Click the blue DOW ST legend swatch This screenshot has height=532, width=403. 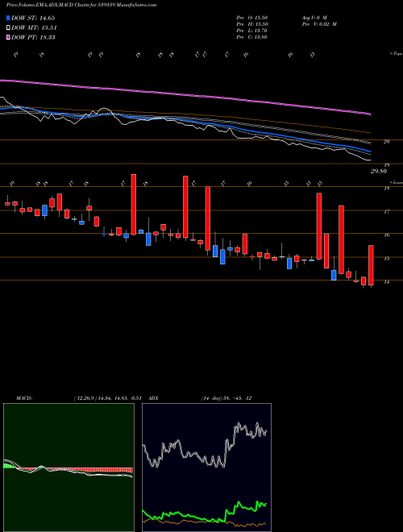(9, 18)
